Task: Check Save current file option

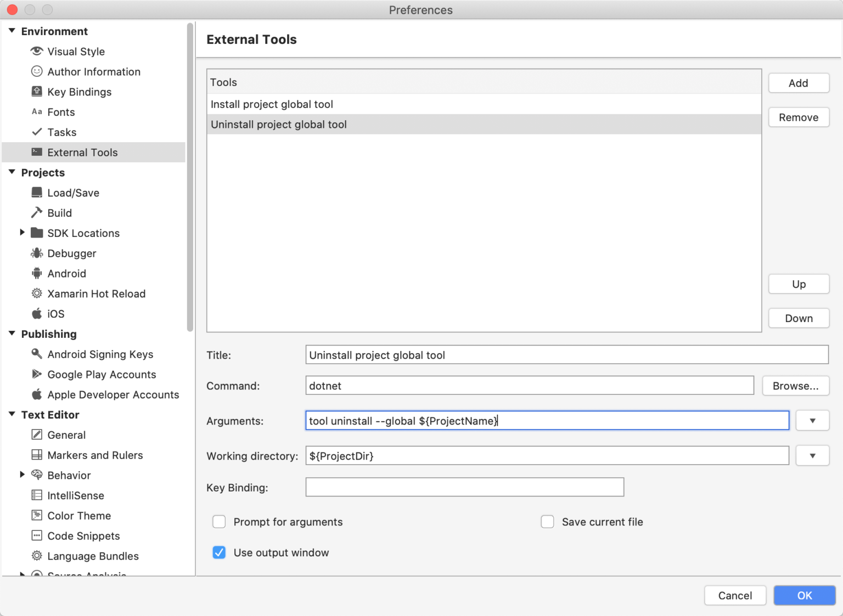Action: point(547,522)
